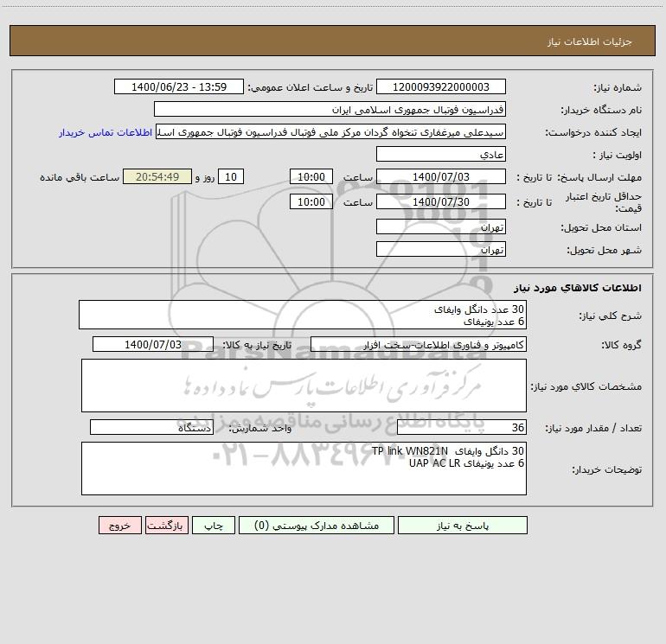The image size is (666, 644).
Task: Click the 'شهر محل تحویل:' label
Action: (x=605, y=250)
